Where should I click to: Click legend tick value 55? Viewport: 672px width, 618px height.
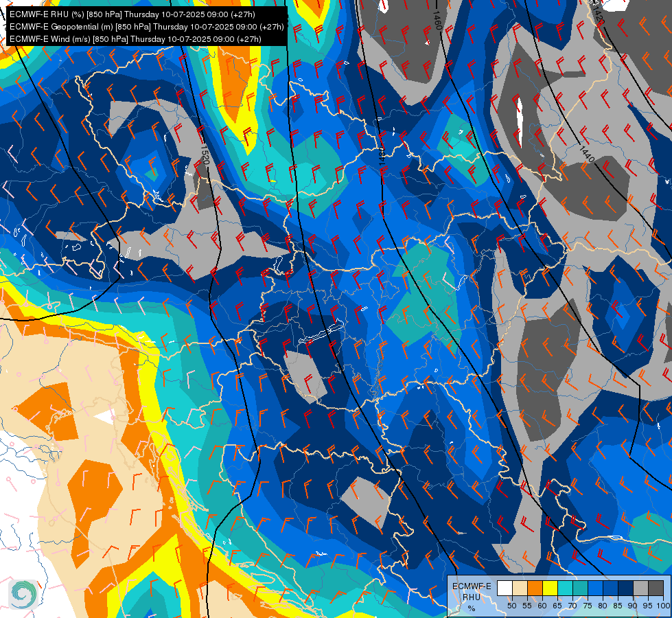tap(526, 606)
